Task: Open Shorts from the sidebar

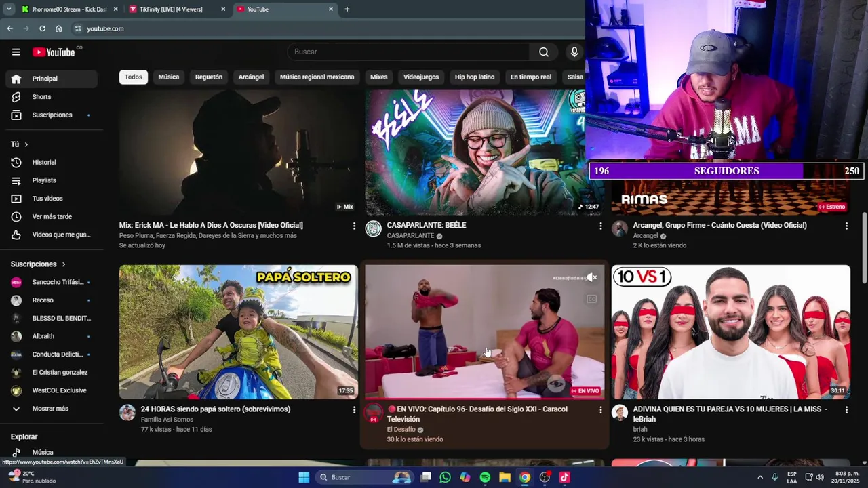Action: [x=52, y=97]
